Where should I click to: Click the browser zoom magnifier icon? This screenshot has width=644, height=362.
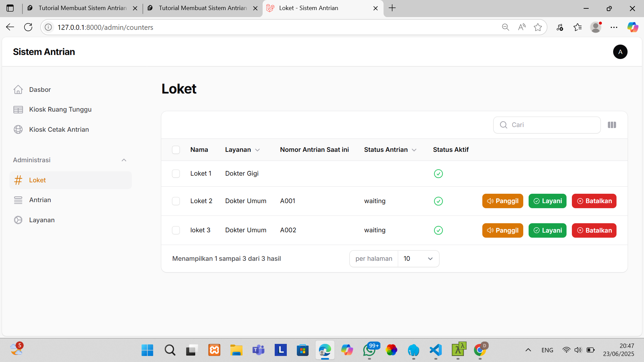coord(505,27)
